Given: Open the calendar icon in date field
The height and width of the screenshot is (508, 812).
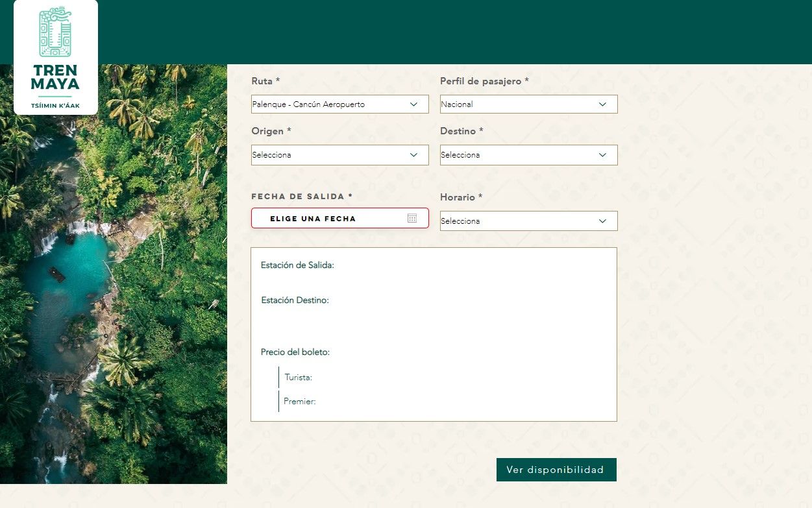Looking at the screenshot, I should coord(412,218).
